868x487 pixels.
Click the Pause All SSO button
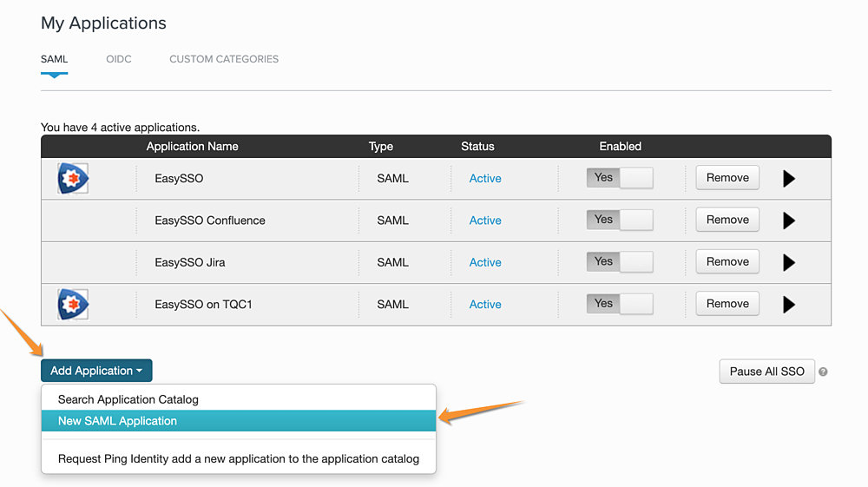click(766, 372)
